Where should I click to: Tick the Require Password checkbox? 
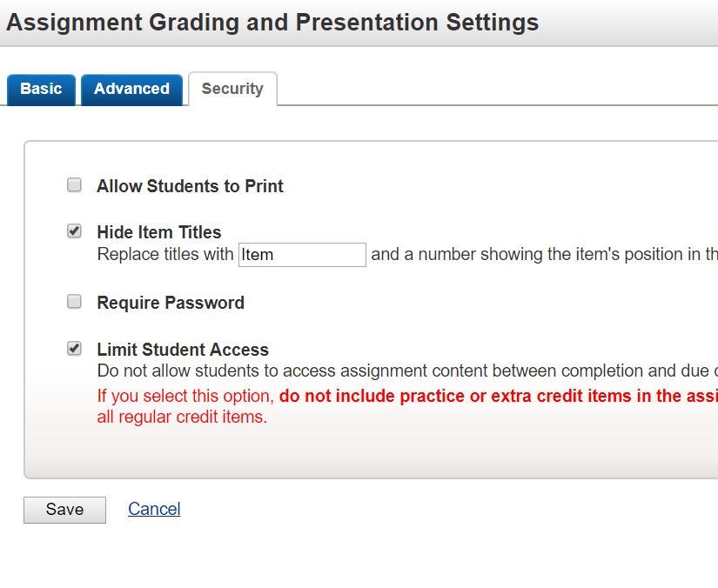pos(75,302)
